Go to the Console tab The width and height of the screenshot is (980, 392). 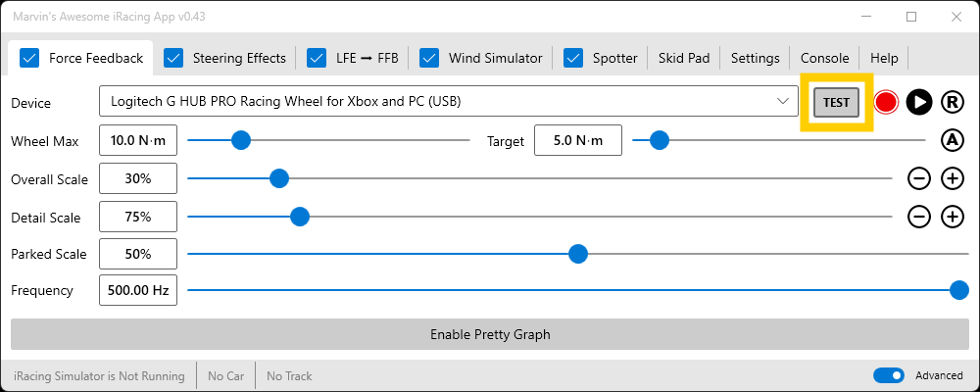pyautogui.click(x=824, y=58)
